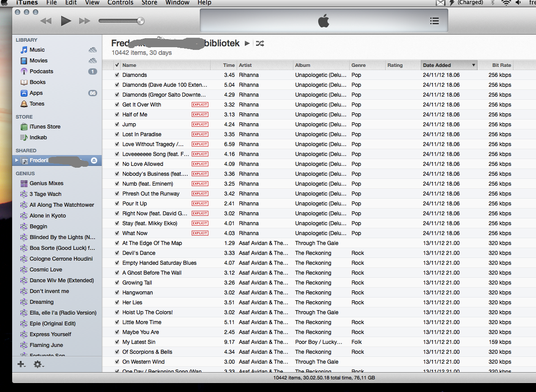Uncheck the Hangwoman track
This screenshot has width=536, height=392.
point(117,293)
